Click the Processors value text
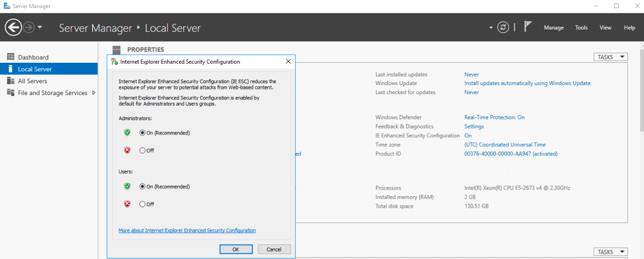The image size is (644, 259). pos(517,188)
